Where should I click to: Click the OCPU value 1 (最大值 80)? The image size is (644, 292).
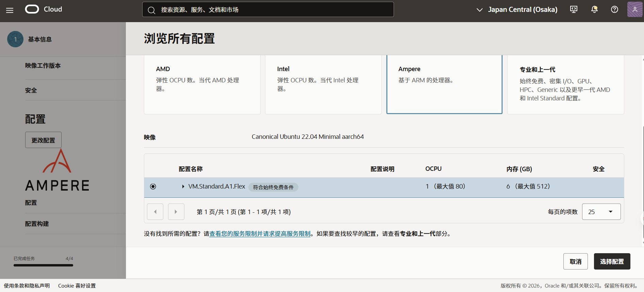(x=445, y=186)
